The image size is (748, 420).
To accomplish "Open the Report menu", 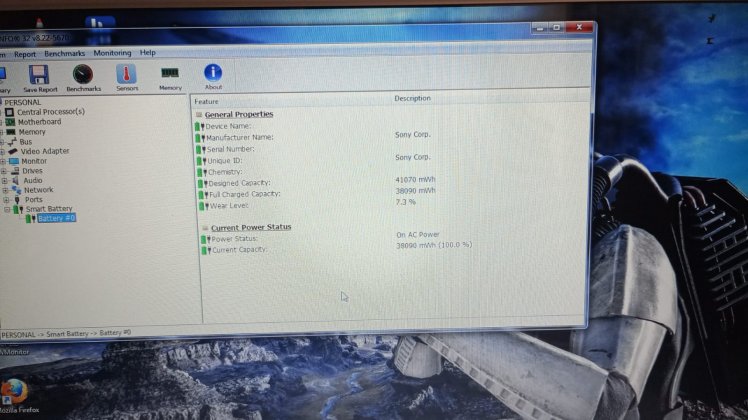I will click(25, 54).
